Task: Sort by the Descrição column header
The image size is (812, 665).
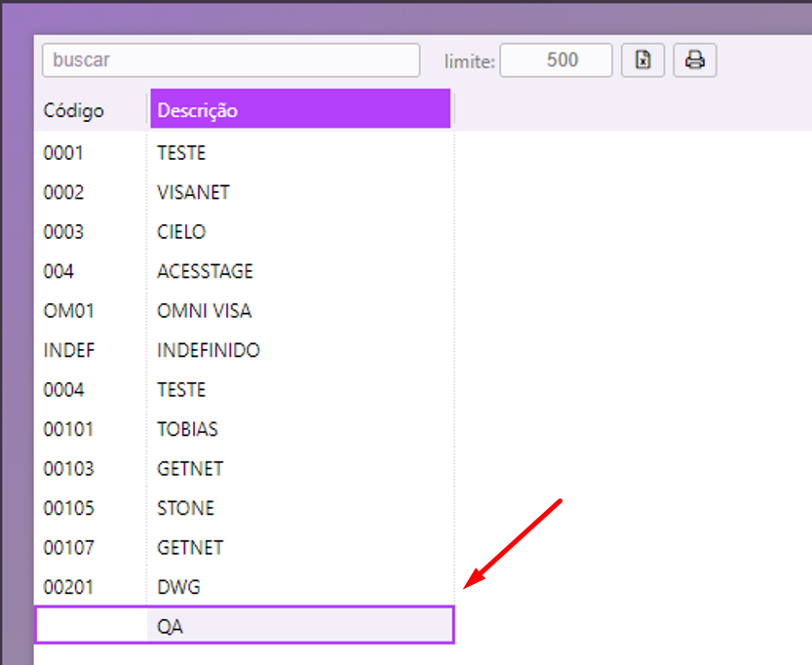Action: (300, 109)
